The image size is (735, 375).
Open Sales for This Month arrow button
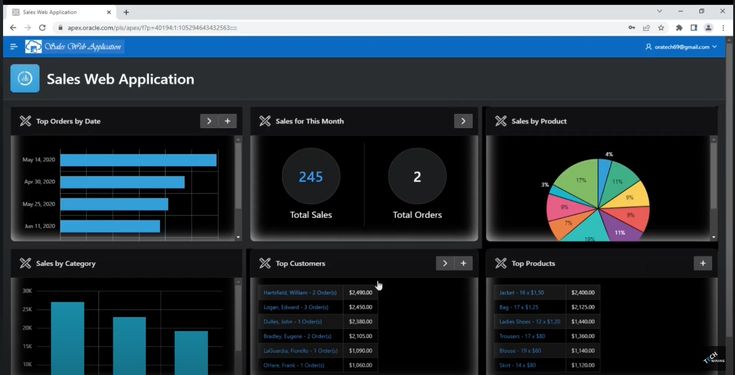pyautogui.click(x=463, y=121)
